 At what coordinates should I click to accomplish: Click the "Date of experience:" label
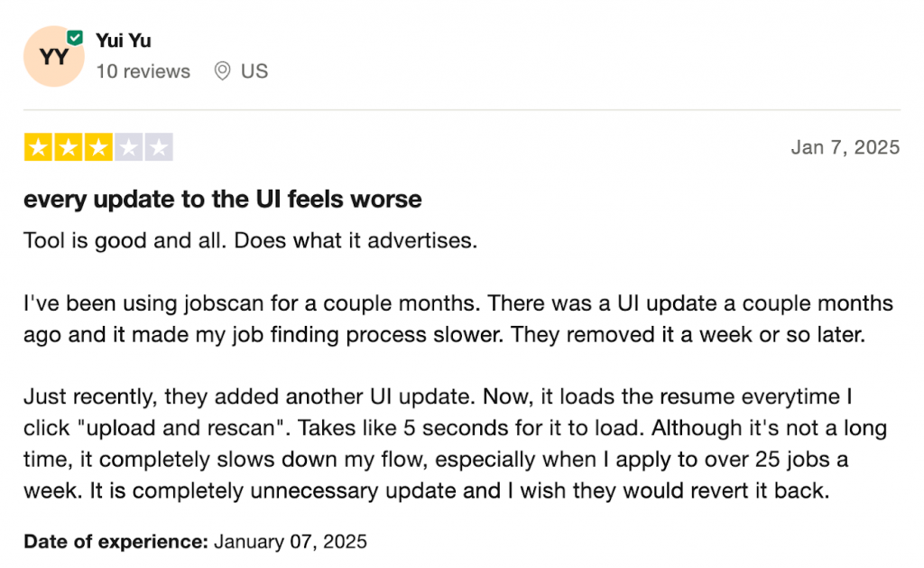coord(115,542)
